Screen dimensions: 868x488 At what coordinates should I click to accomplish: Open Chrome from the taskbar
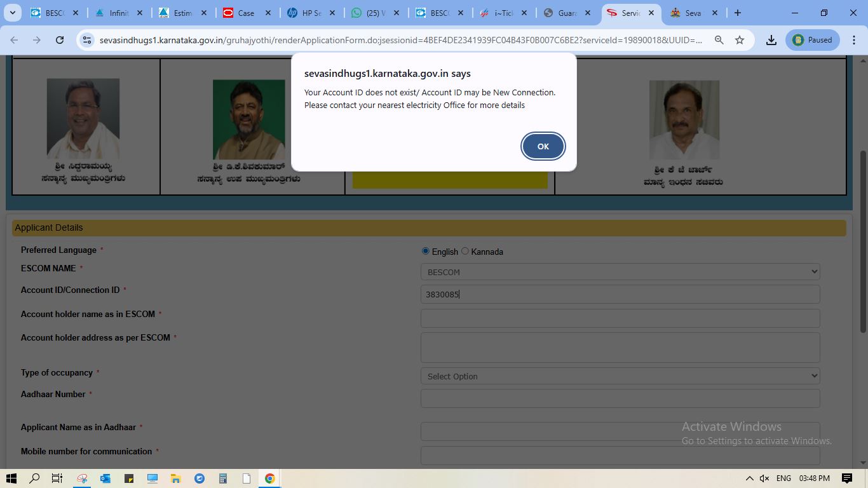point(269,478)
